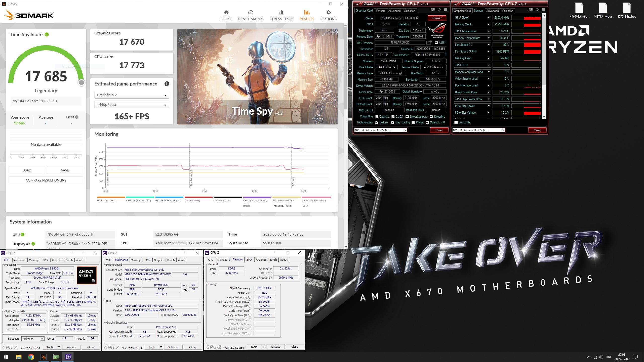
Task: Switch to Graphics Card tab in right GPU-Z window
Action: click(x=462, y=11)
